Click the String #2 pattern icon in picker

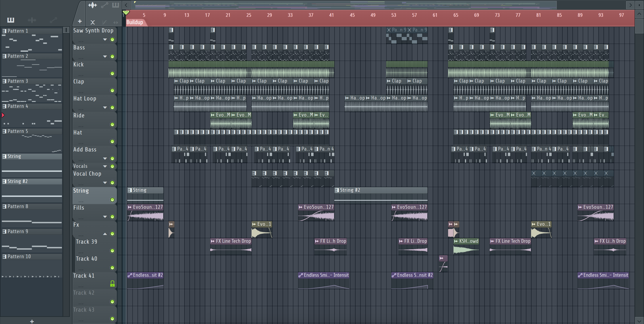click(x=4, y=181)
